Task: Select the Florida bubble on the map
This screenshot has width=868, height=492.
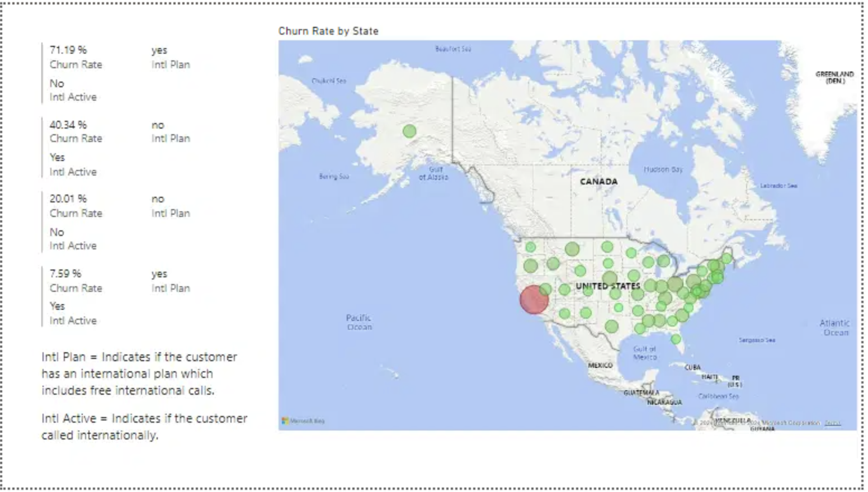Action: tap(676, 339)
